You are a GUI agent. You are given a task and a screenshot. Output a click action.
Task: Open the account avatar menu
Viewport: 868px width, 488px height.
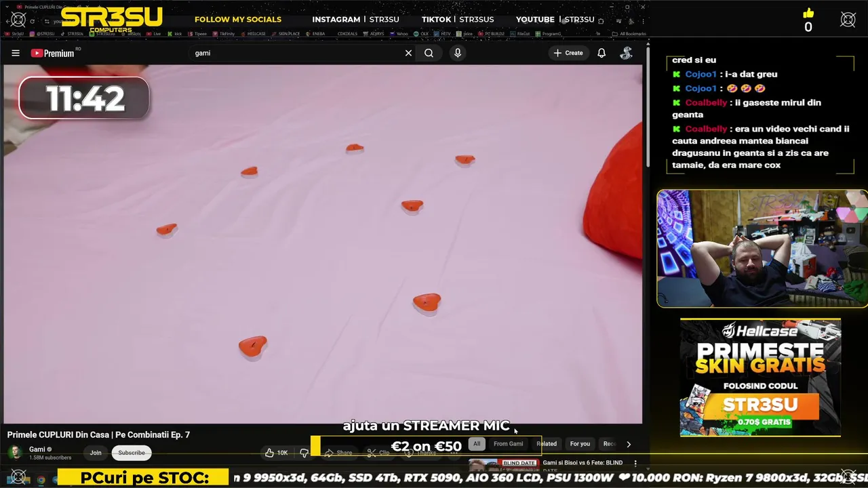(627, 53)
